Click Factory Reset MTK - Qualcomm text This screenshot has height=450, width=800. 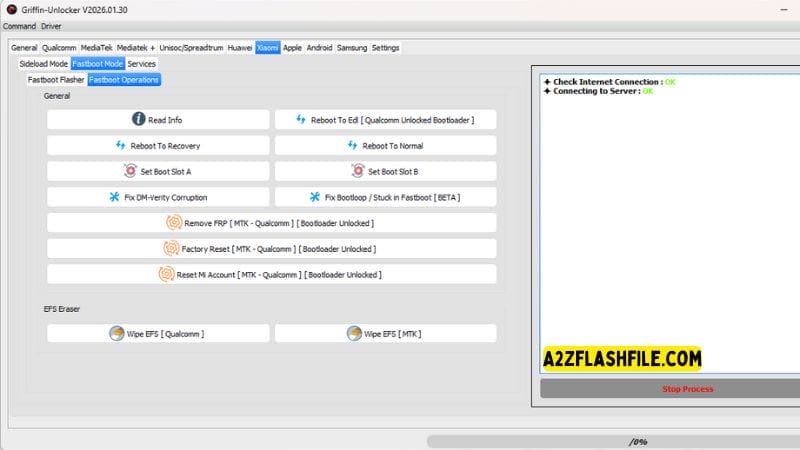(x=279, y=249)
